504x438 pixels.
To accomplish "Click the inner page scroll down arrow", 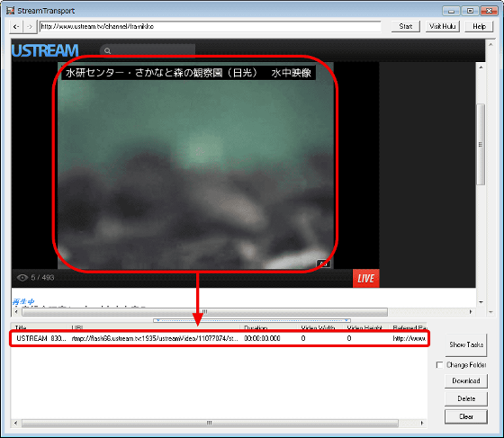I will 481,302.
